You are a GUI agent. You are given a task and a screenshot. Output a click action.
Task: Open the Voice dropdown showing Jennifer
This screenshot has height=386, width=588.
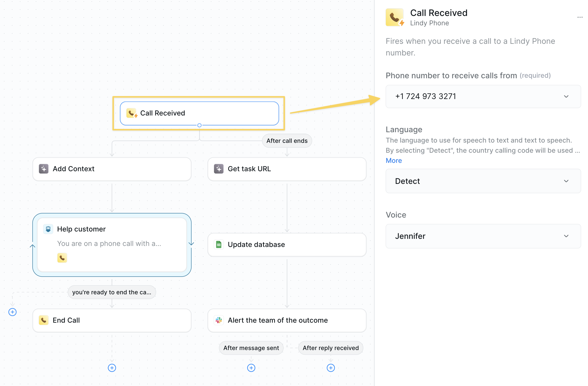click(x=483, y=236)
